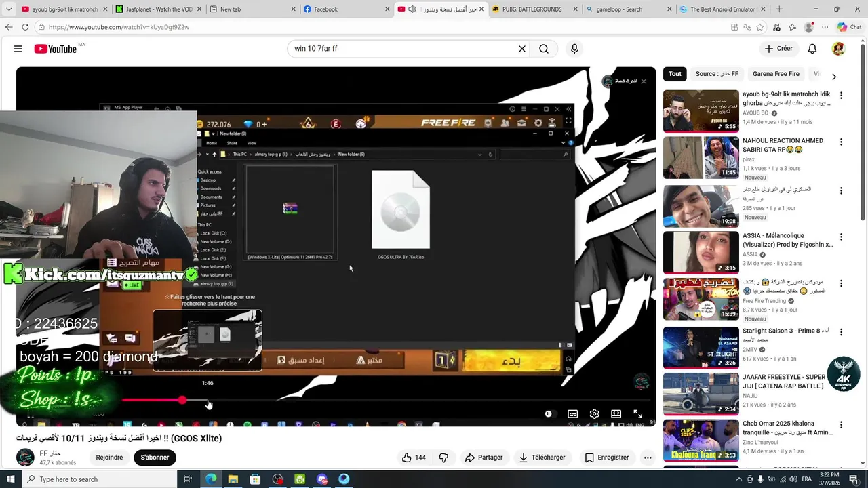Viewport: 868px width, 488px height.
Task: Mute the playing tab speaker icon
Action: point(412,9)
